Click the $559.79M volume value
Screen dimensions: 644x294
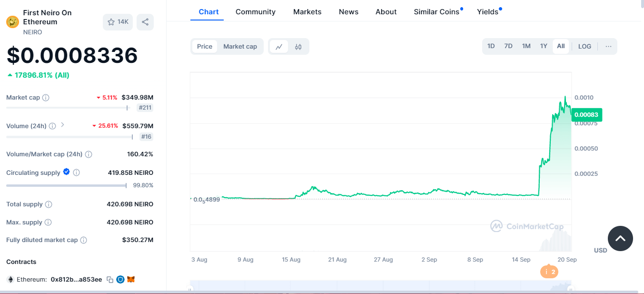(138, 126)
